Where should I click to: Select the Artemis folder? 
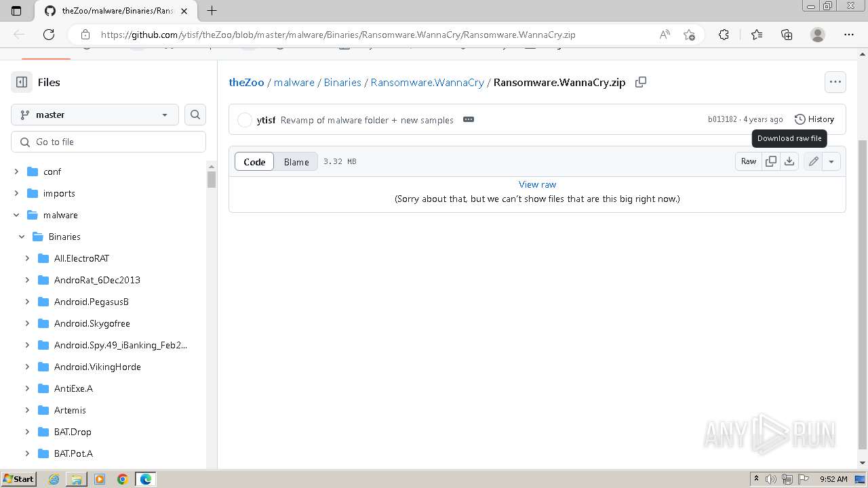70,410
